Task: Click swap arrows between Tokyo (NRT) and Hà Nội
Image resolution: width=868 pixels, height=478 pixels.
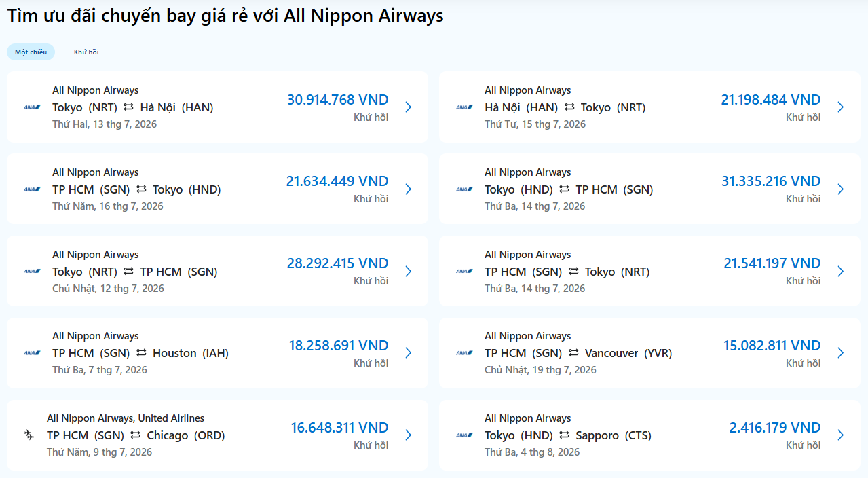Action: 128,107
